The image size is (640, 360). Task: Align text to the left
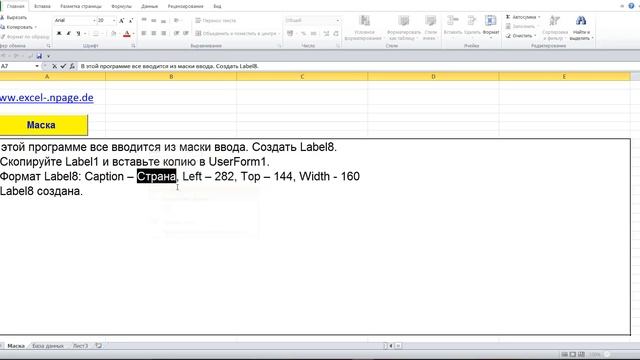coord(144,33)
